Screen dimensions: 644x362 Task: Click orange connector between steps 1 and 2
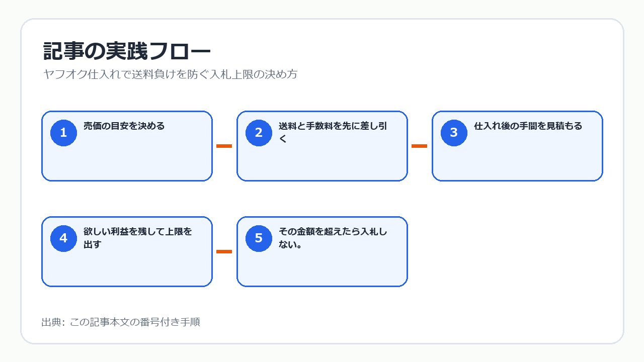point(224,146)
